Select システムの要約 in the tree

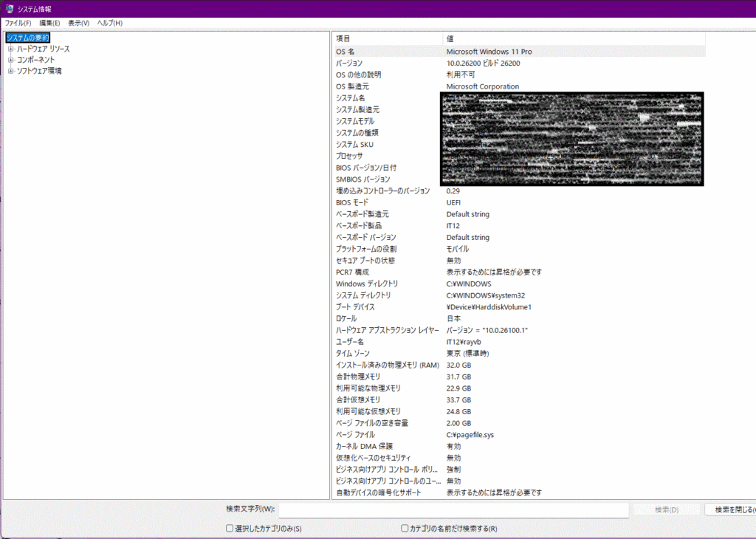click(27, 38)
